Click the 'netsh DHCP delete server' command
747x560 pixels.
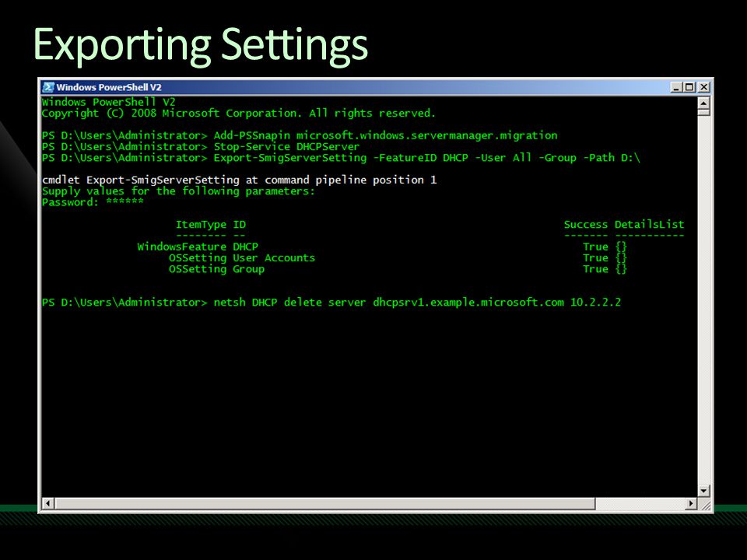(x=289, y=303)
